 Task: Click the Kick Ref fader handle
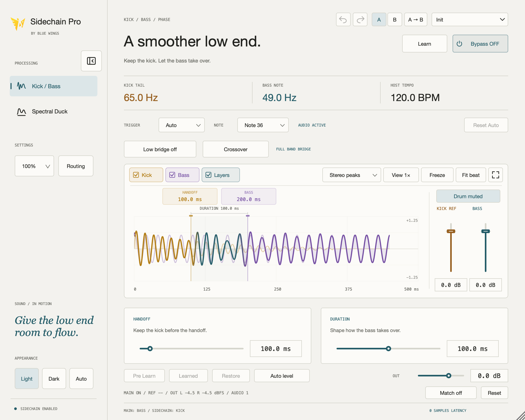pos(451,231)
